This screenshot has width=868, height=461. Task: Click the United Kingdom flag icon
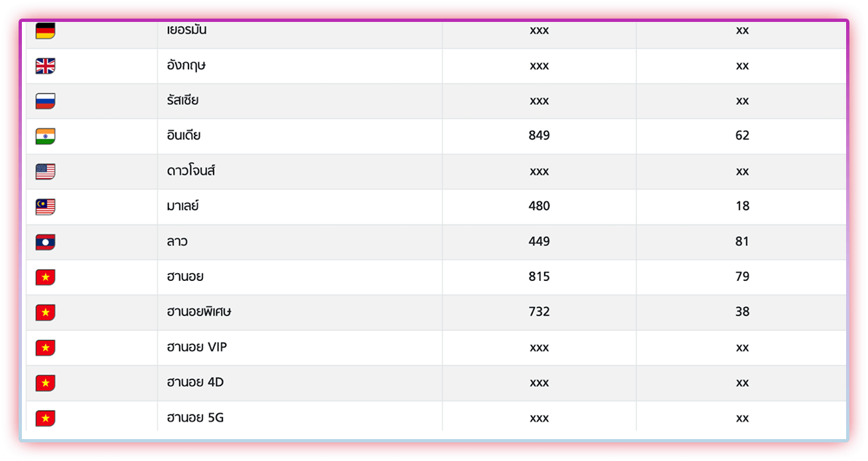pos(45,66)
